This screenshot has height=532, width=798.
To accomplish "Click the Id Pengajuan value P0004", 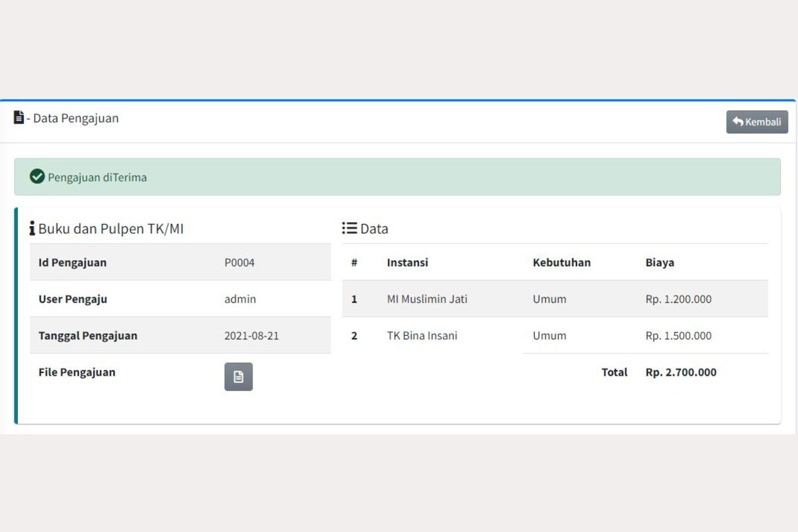I will click(x=239, y=263).
